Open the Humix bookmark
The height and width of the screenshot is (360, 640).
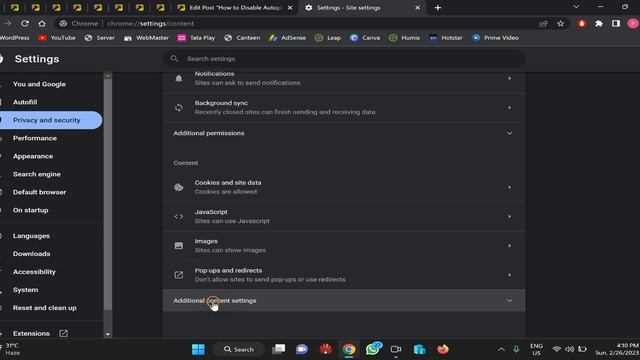pyautogui.click(x=404, y=38)
